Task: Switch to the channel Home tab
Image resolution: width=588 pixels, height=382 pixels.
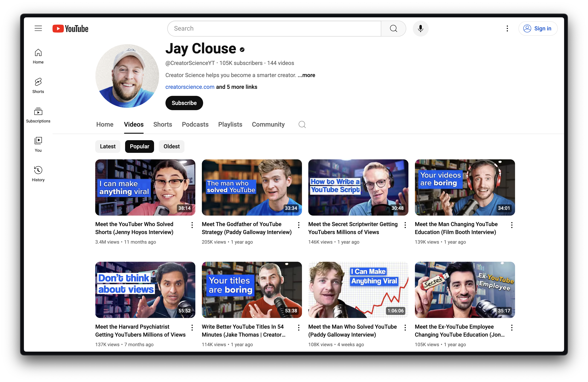Action: tap(105, 124)
